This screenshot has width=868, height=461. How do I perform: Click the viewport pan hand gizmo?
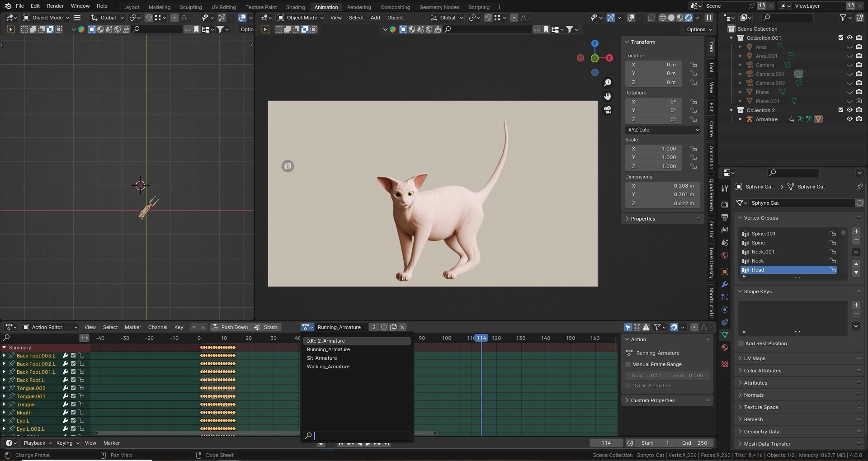[608, 96]
